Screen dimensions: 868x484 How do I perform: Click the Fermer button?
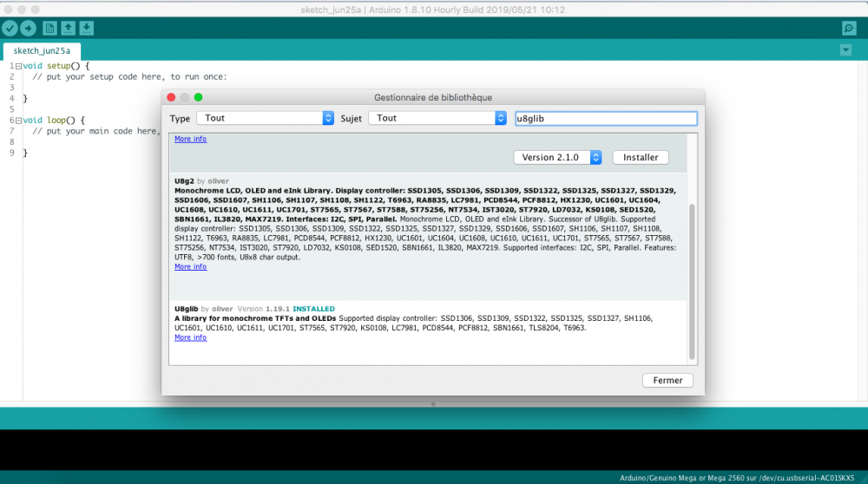667,381
